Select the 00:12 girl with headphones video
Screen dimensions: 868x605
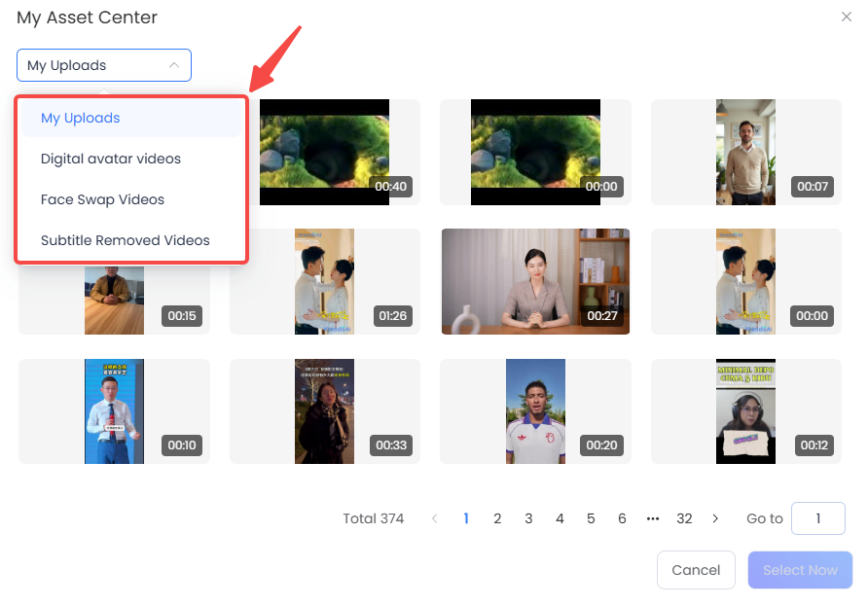[x=745, y=411]
